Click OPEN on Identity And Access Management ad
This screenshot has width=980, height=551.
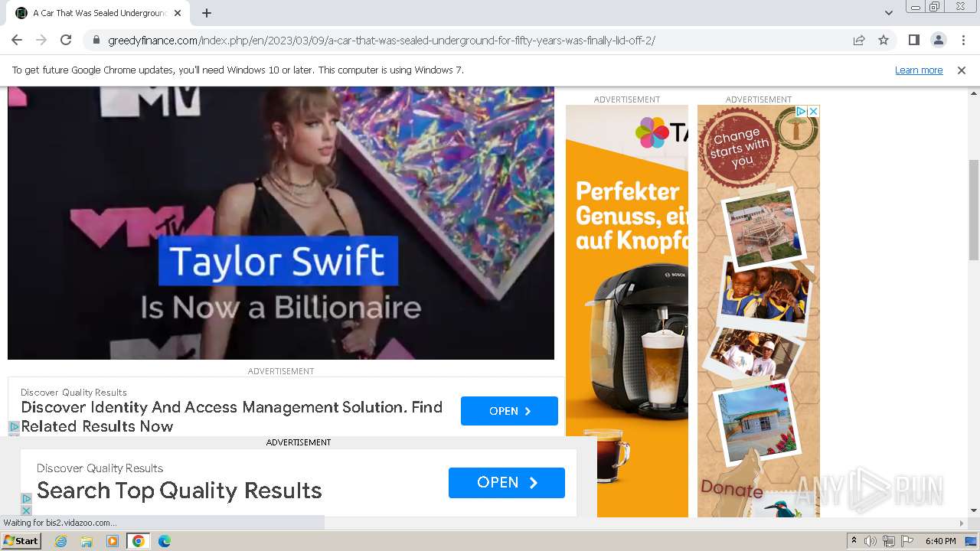509,411
